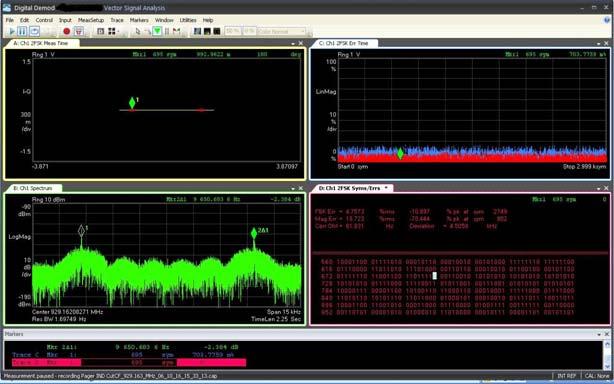Start recording with the red Record button
Screen dimensions: 614x384
point(67,31)
